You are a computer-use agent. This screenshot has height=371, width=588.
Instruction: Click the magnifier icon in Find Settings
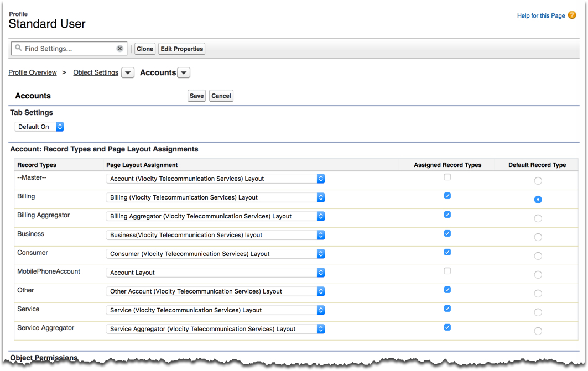[x=18, y=48]
